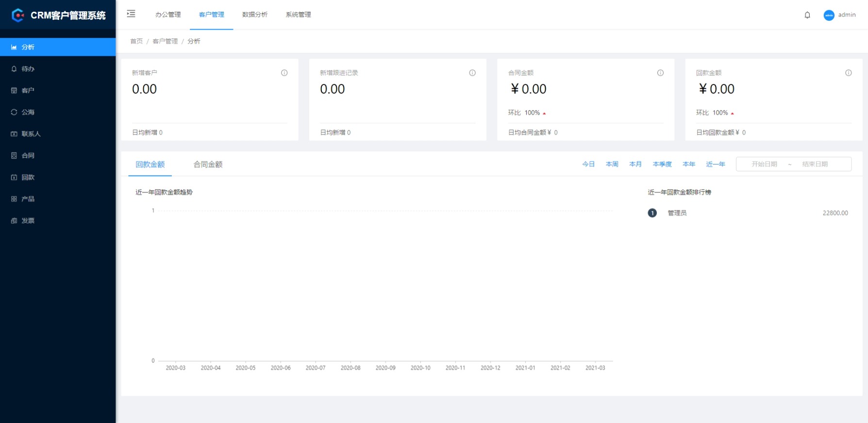This screenshot has width=868, height=423.
Task: Open 办公管理 top menu
Action: [168, 15]
